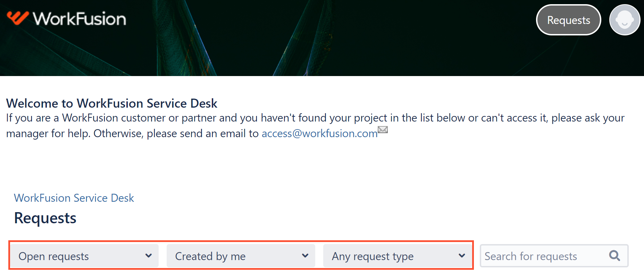
Task: Click the Any request type label text
Action: (x=373, y=256)
